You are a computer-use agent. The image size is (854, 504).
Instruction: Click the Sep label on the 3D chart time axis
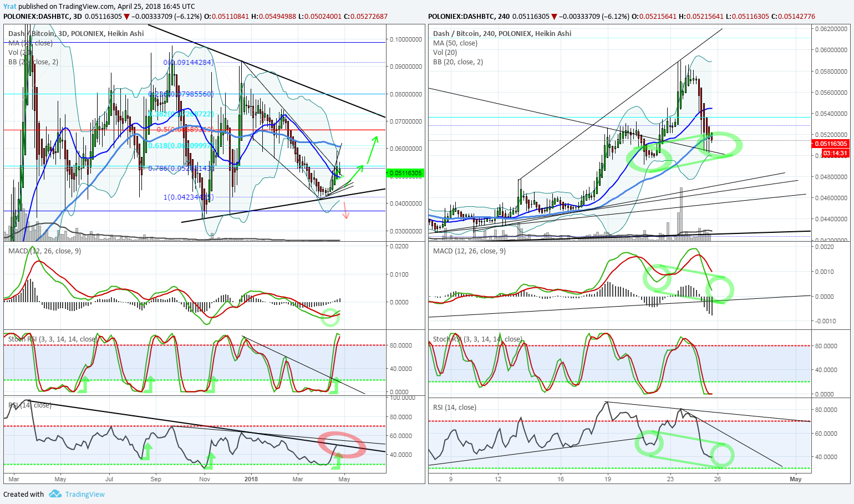(156, 479)
